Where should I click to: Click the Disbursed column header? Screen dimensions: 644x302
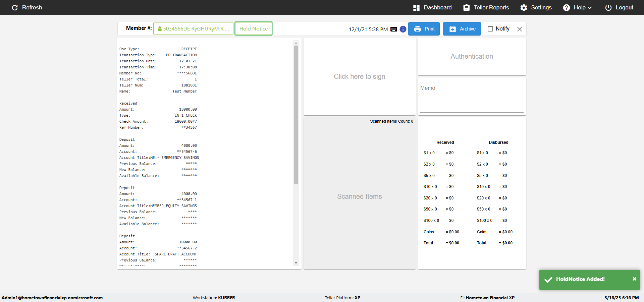pos(498,142)
